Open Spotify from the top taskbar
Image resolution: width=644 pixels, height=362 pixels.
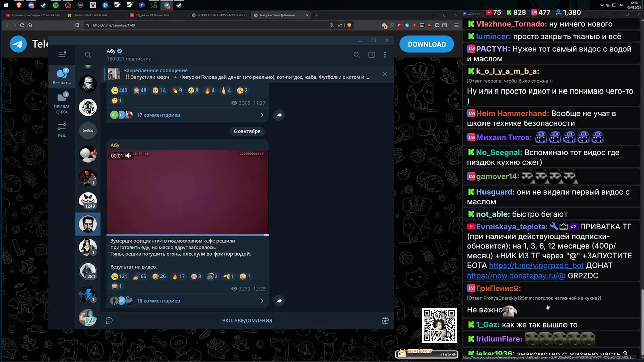click(x=55, y=5)
